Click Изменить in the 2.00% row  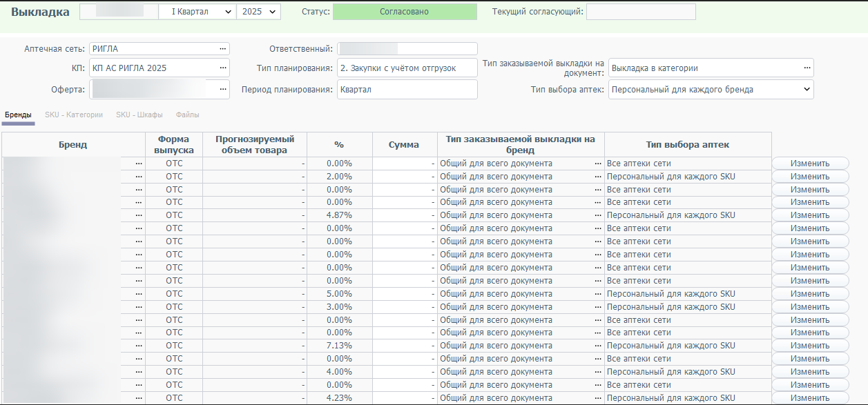click(810, 177)
